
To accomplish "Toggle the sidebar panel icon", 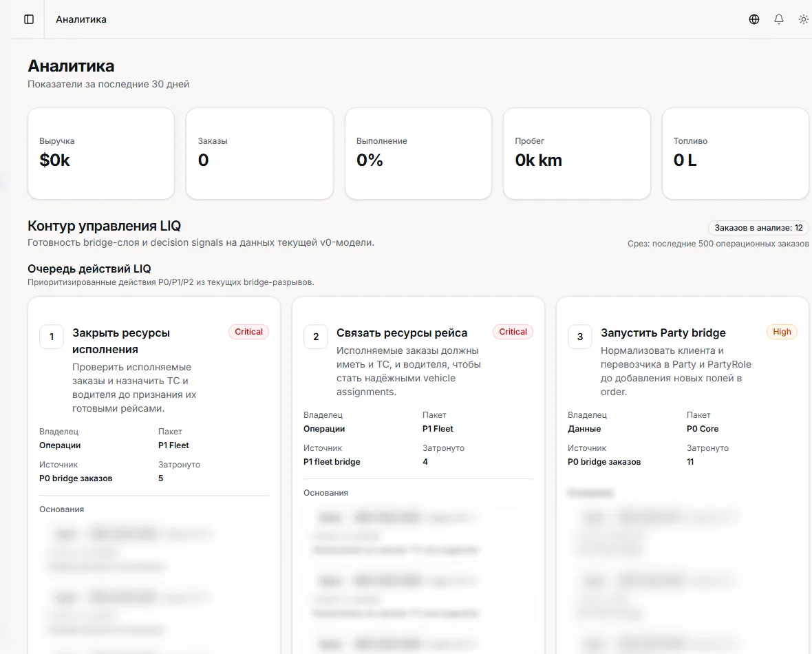I will click(29, 19).
